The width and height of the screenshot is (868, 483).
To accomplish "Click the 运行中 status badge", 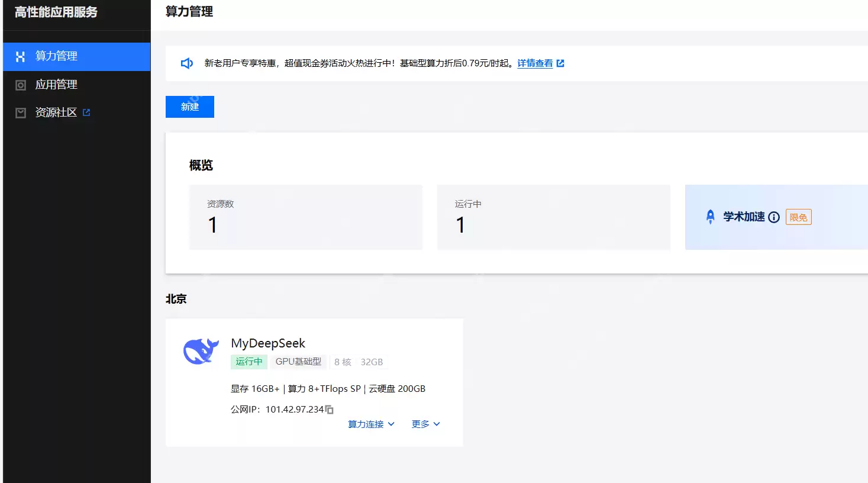I will click(x=249, y=362).
